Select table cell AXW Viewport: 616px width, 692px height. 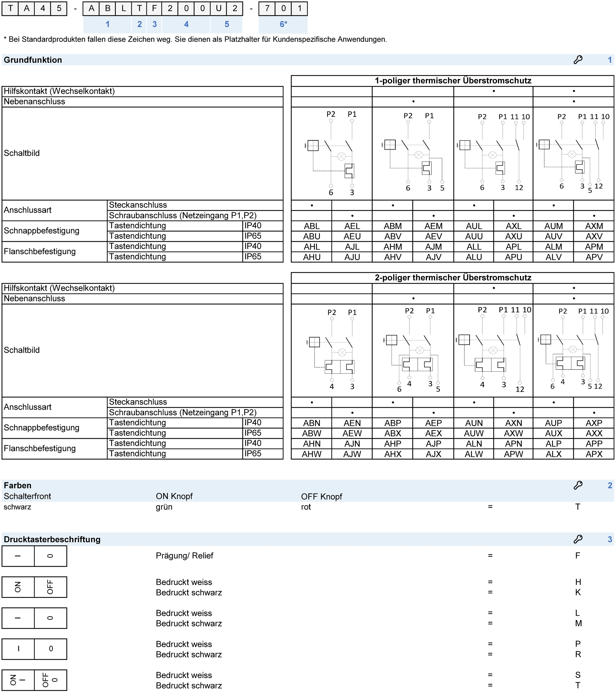514,433
